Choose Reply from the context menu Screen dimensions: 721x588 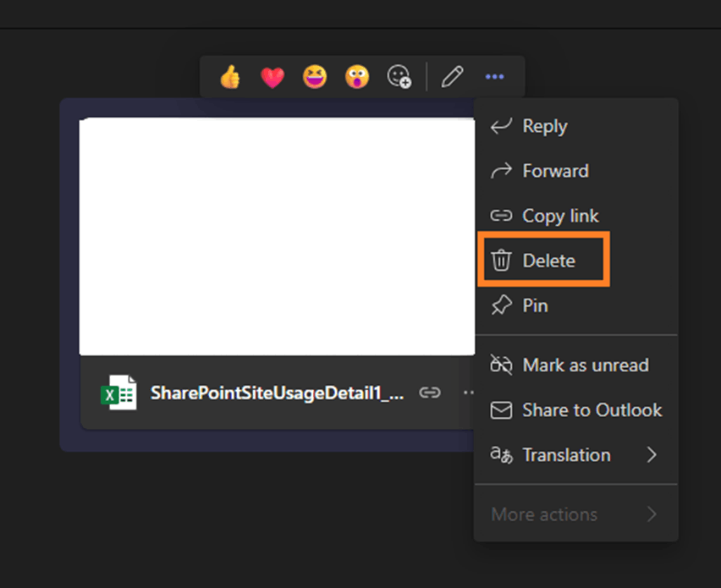click(x=575, y=126)
